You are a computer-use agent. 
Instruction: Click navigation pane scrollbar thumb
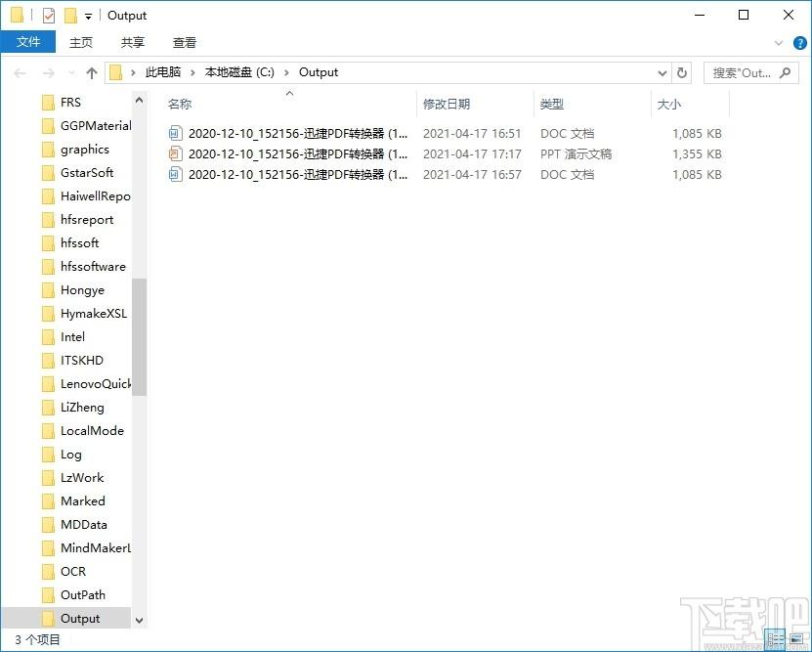coord(140,337)
